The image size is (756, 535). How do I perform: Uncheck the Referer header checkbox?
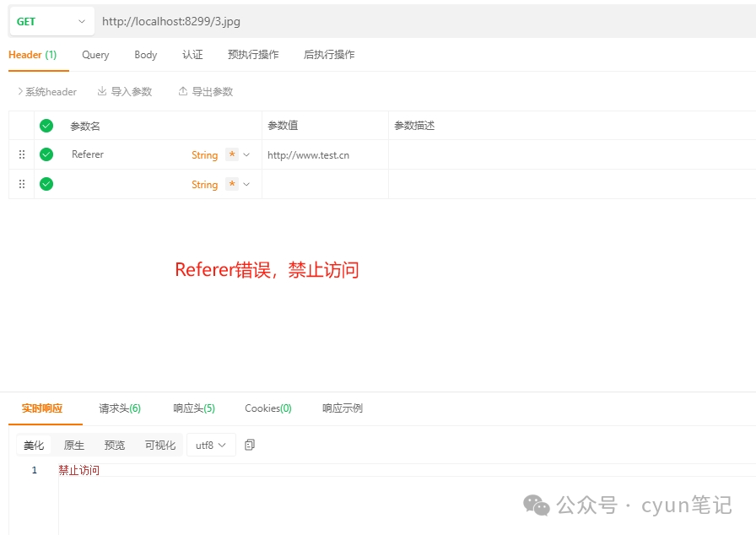pyautogui.click(x=46, y=154)
